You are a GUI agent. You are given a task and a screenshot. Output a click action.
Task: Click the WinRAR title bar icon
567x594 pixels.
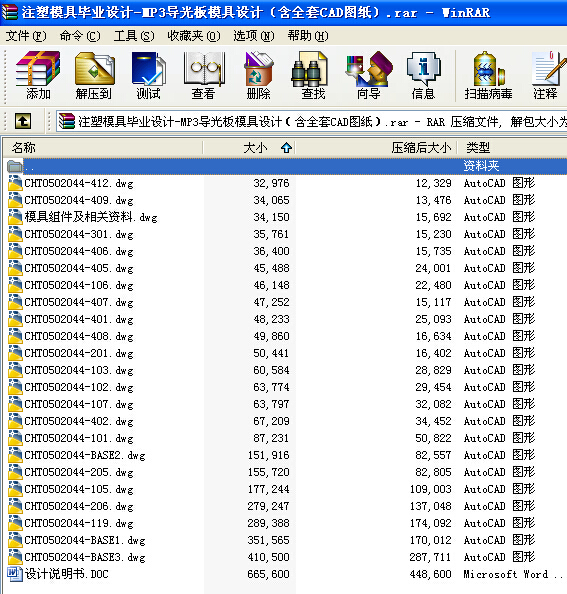pos(10,12)
